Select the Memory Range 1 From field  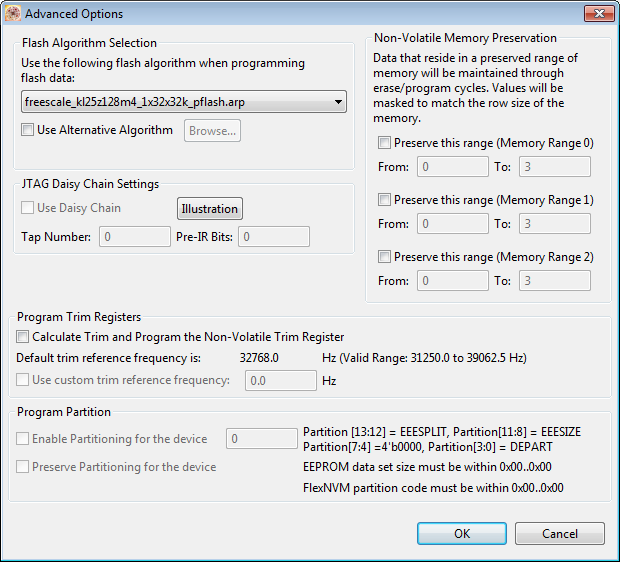coord(452,224)
